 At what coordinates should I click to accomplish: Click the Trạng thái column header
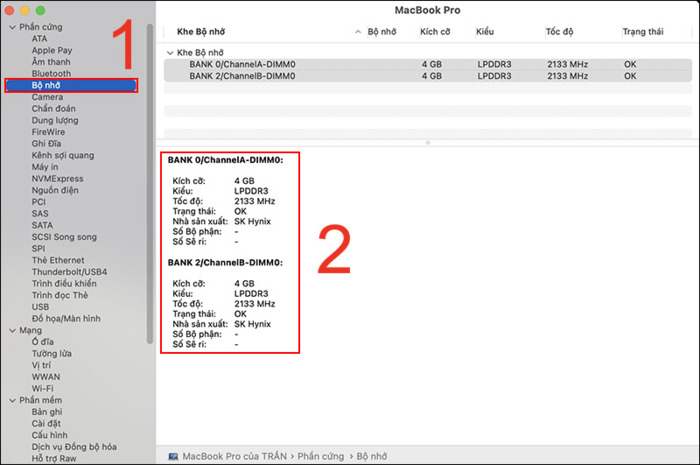(x=642, y=32)
